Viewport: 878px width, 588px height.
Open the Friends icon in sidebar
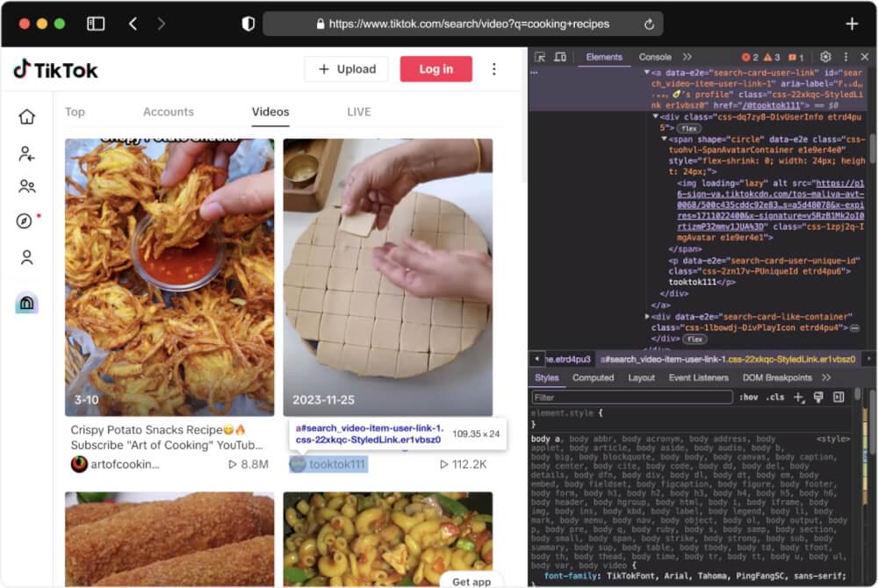[x=26, y=186]
